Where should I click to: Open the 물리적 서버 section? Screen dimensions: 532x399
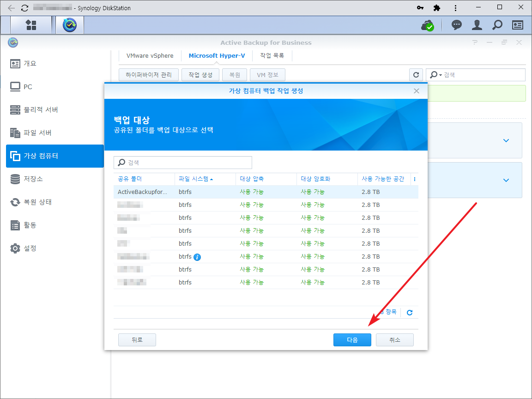55,109
